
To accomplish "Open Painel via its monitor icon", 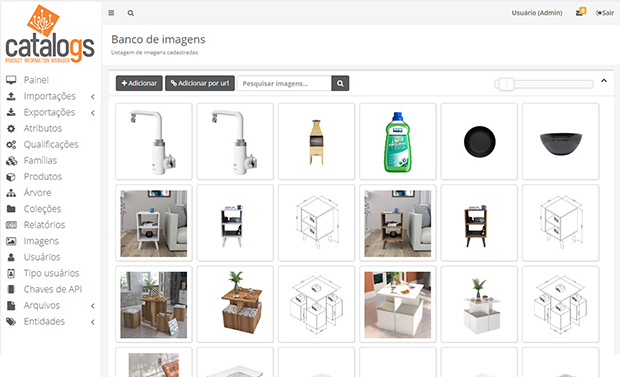I will (11, 80).
